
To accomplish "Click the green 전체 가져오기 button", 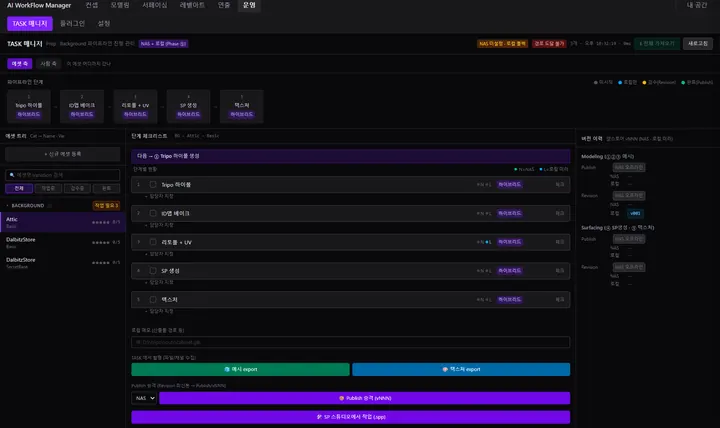I will (x=657, y=44).
